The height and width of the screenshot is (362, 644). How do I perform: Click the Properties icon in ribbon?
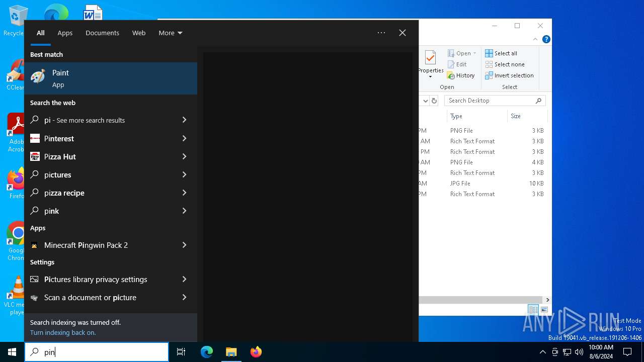[430, 59]
